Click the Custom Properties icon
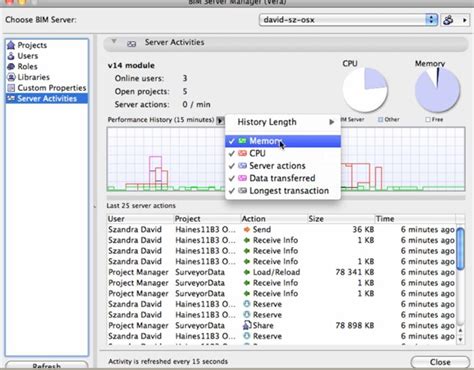Image resolution: width=474 pixels, height=370 pixels. click(x=11, y=88)
